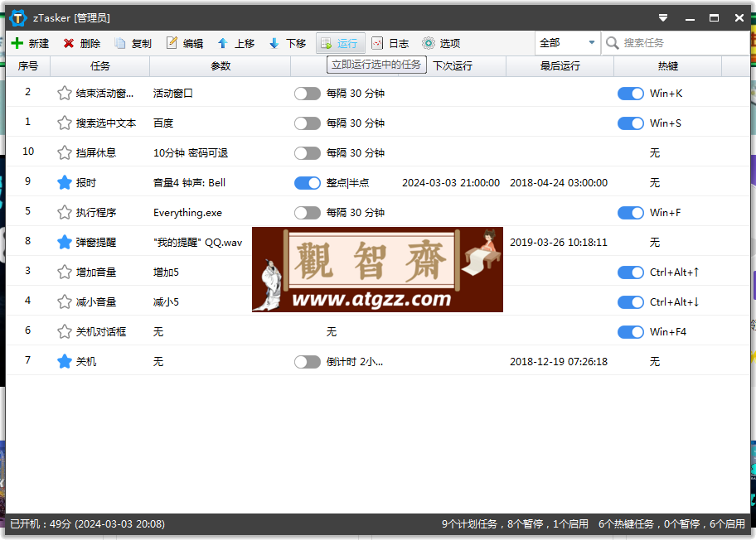Image resolution: width=756 pixels, height=540 pixels.
Task: Click the 2018-12-19 07:26:18 last-run cell
Action: pyautogui.click(x=559, y=362)
